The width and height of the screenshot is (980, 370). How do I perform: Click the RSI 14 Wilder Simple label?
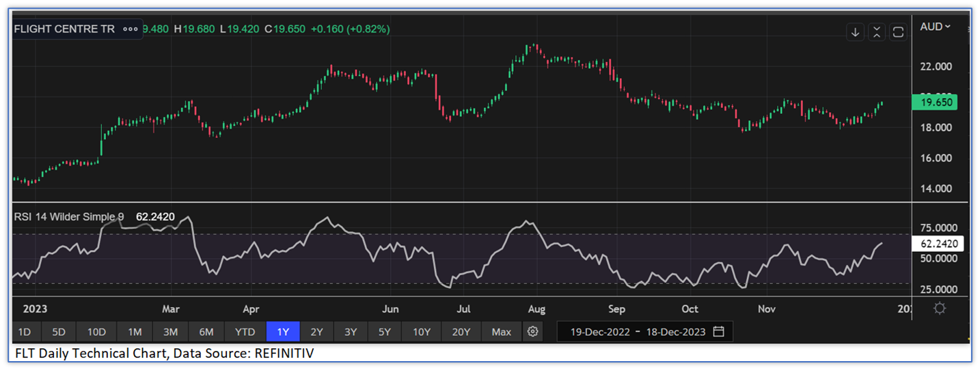coord(68,217)
